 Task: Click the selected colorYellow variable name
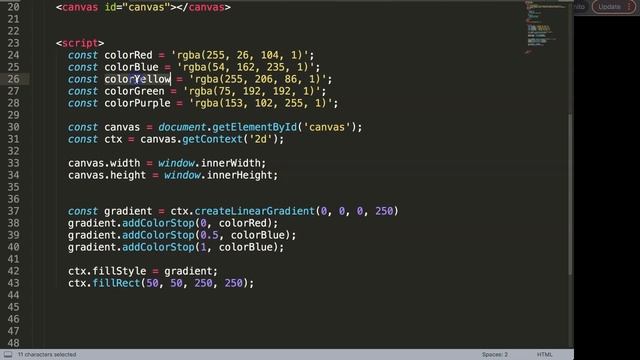tap(137, 79)
